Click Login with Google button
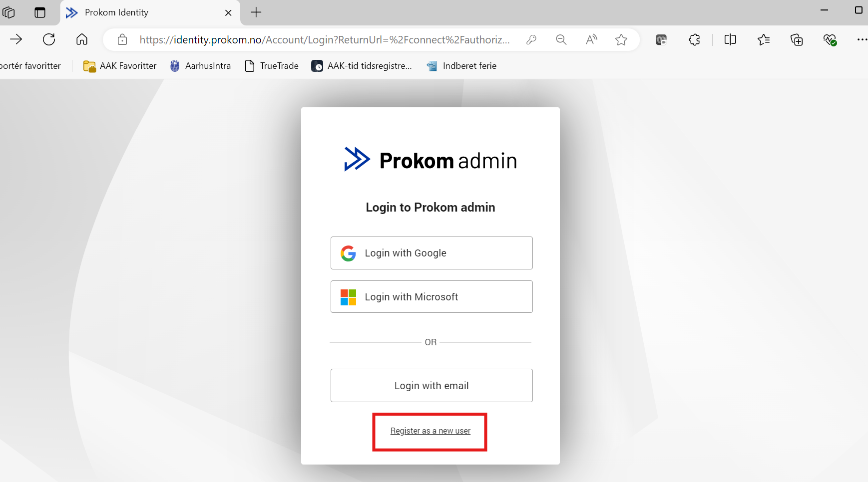This screenshot has height=482, width=868. 432,253
